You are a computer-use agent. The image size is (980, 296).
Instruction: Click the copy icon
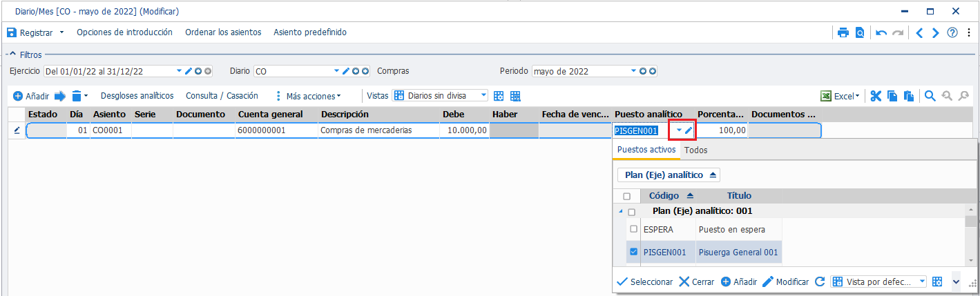[892, 96]
